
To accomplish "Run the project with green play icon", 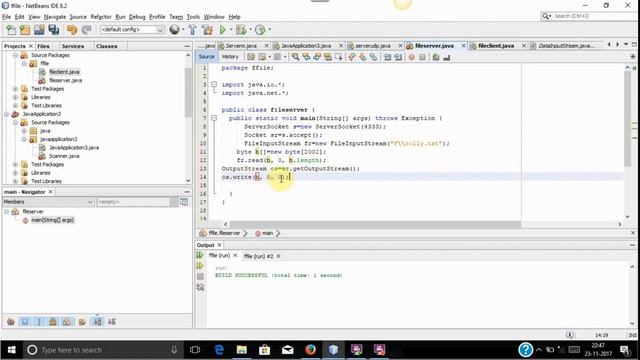I will pyautogui.click(x=222, y=30).
